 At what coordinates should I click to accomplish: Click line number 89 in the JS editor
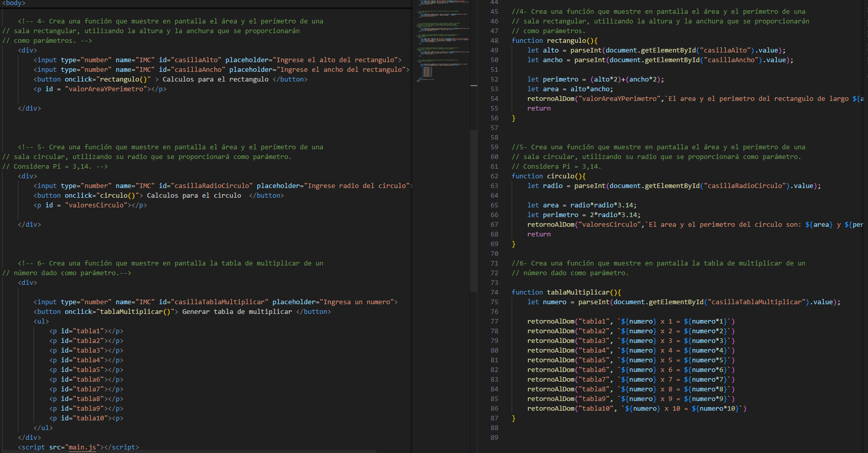pyautogui.click(x=494, y=438)
